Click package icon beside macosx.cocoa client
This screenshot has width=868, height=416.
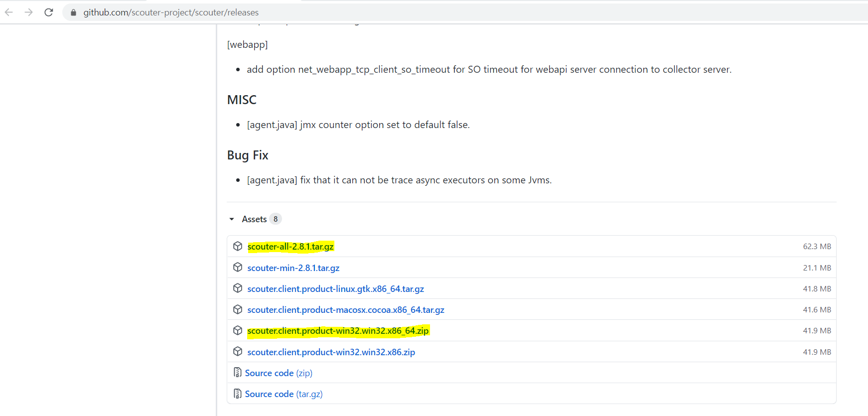pyautogui.click(x=238, y=309)
